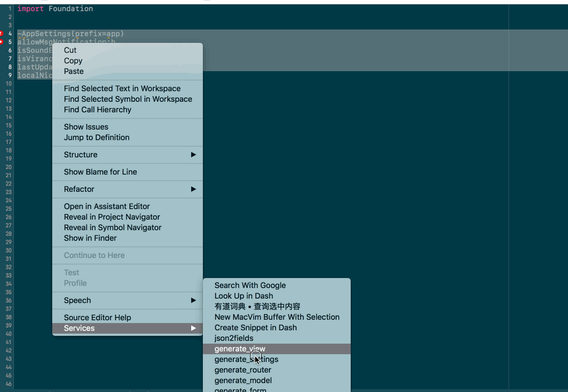This screenshot has height=392, width=568.
Task: Select Show in Finder
Action: pyautogui.click(x=127, y=238)
